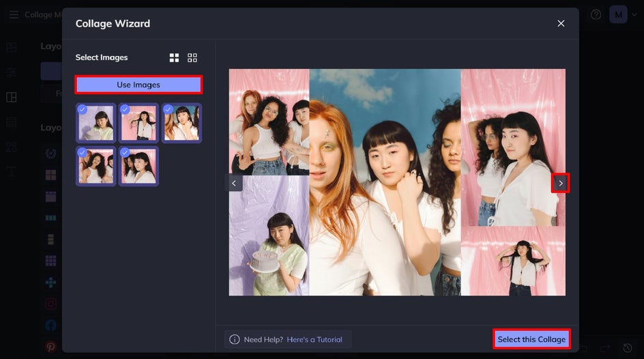Open the help question mark icon

coord(596,15)
